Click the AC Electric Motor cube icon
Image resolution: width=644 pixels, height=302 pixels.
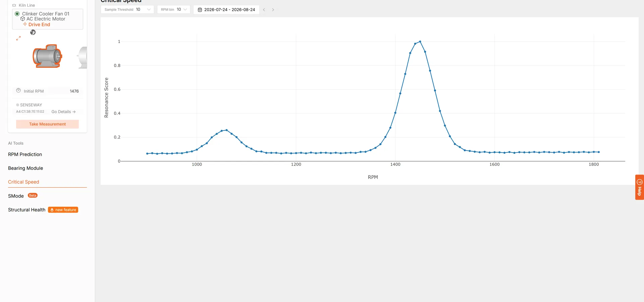23,19
